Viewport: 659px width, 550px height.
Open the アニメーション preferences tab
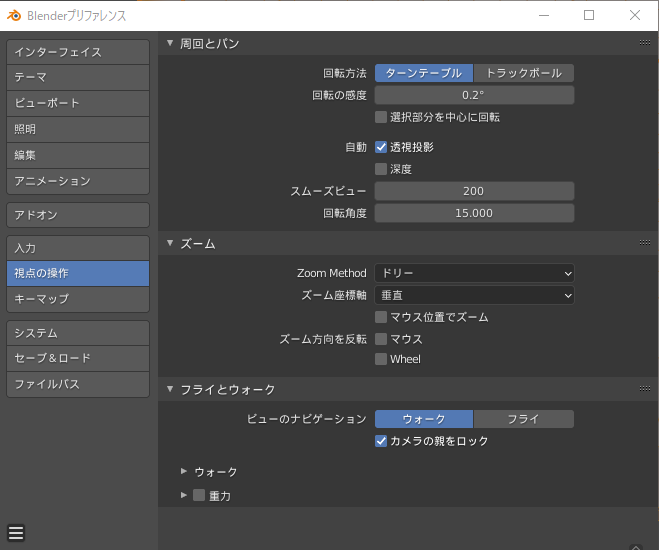(x=78, y=182)
